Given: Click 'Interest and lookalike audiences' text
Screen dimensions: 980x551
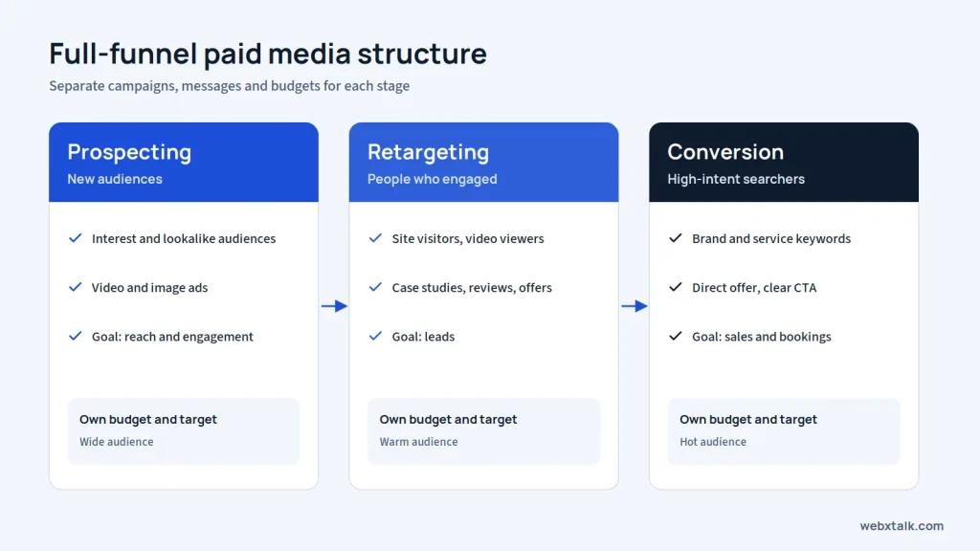Looking at the screenshot, I should 184,238.
